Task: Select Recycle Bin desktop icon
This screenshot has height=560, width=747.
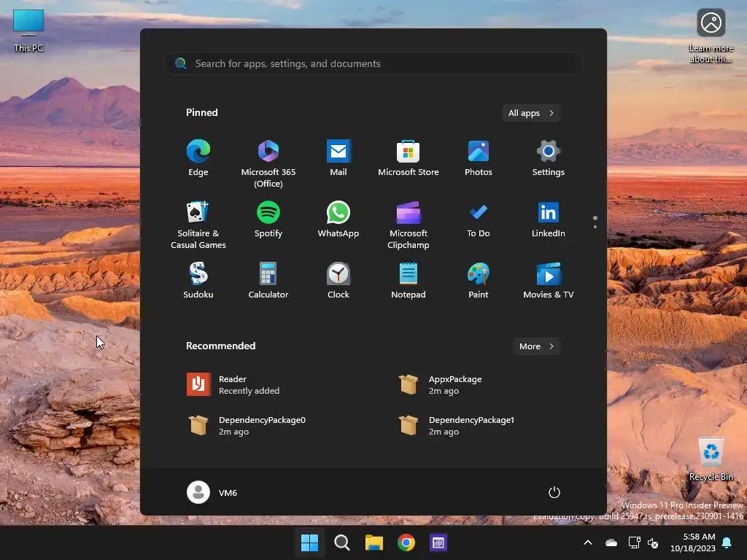Action: coord(711,459)
